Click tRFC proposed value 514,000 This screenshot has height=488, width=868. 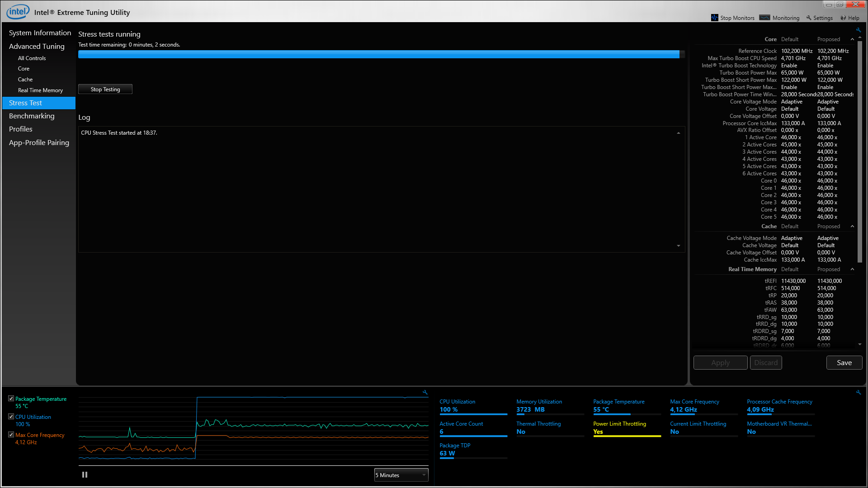pyautogui.click(x=826, y=288)
